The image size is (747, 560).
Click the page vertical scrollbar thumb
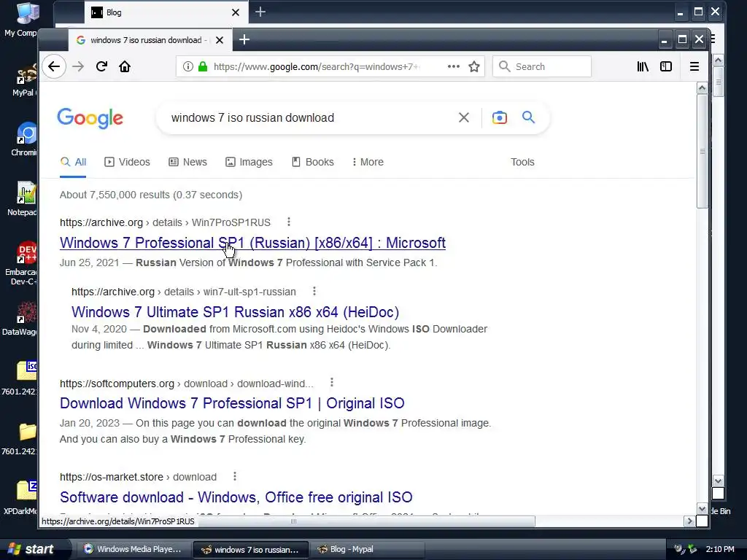click(x=703, y=152)
